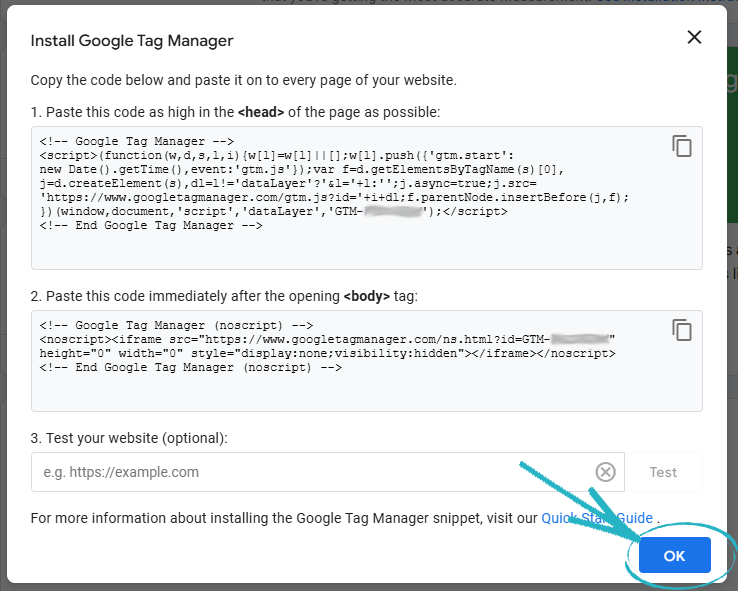Click inside the body code snippet box
The width and height of the screenshot is (738, 591).
350,390
